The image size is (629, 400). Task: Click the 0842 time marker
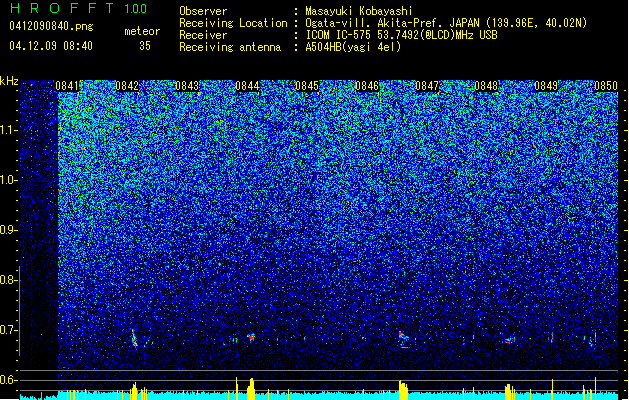pos(127,86)
